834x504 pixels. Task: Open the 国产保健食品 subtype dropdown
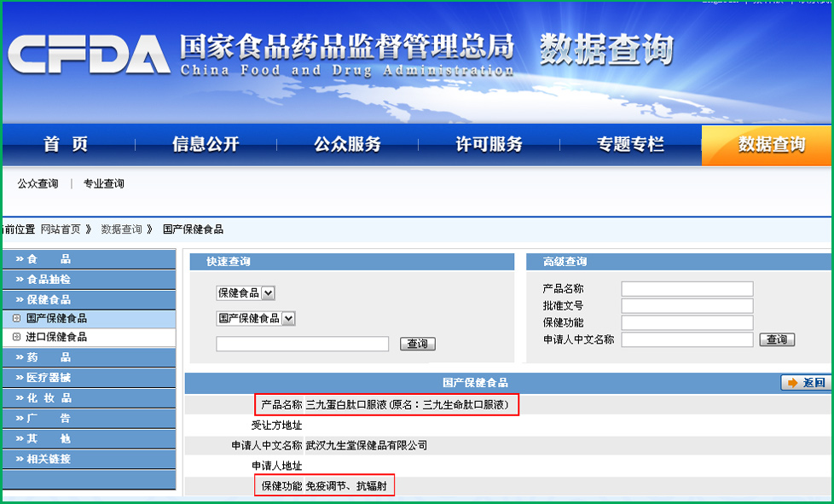[256, 318]
